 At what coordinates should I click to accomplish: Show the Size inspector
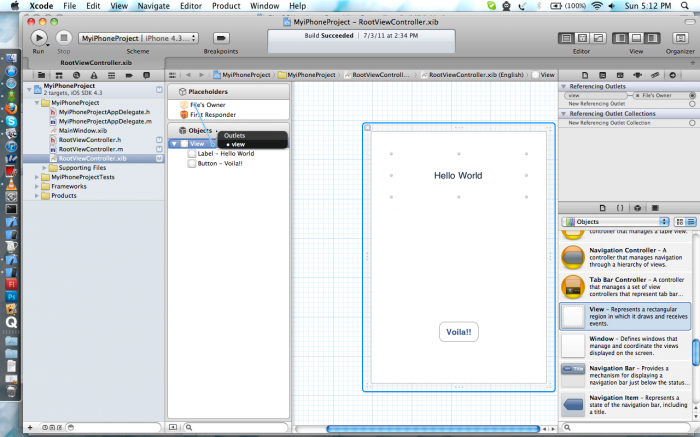pyautogui.click(x=638, y=75)
